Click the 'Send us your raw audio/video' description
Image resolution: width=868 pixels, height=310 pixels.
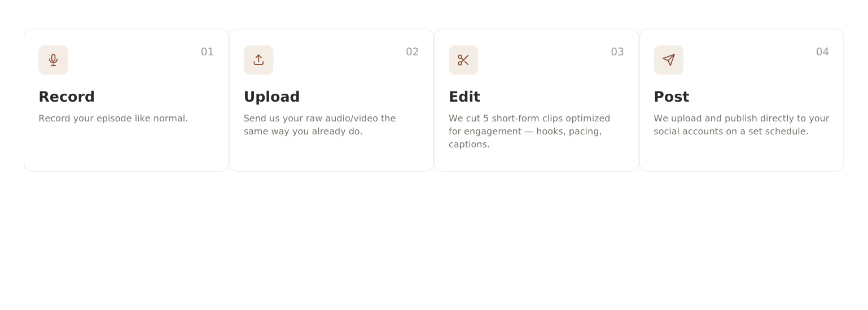tap(320, 125)
